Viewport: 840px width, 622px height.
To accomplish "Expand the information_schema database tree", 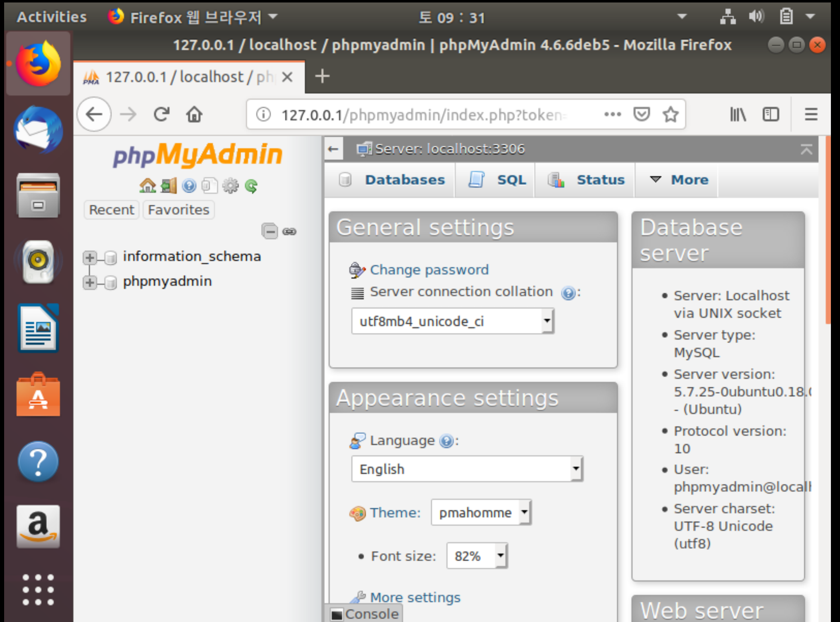I will point(90,258).
